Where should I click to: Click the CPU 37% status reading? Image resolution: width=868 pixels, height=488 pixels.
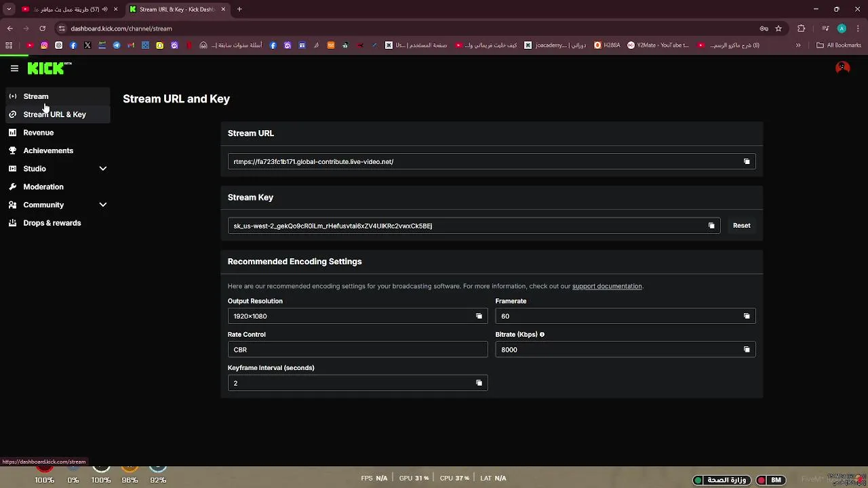coord(454,478)
